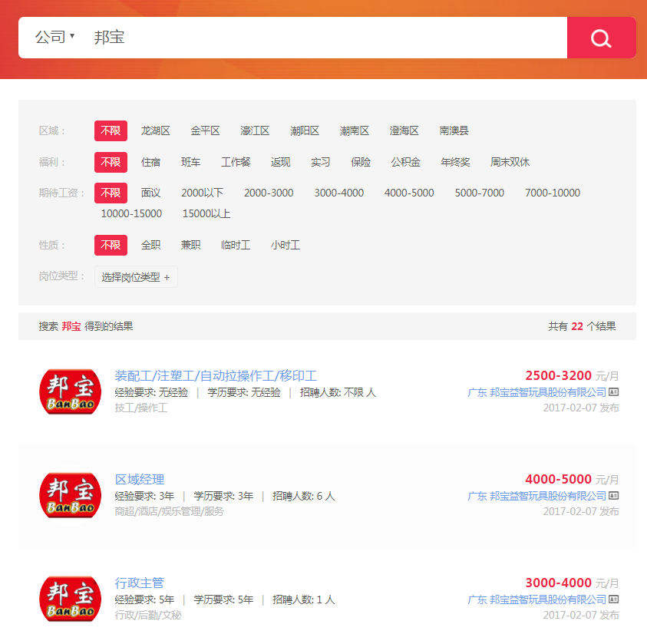Filter by 澄海区 region
The width and height of the screenshot is (647, 644).
point(404,130)
